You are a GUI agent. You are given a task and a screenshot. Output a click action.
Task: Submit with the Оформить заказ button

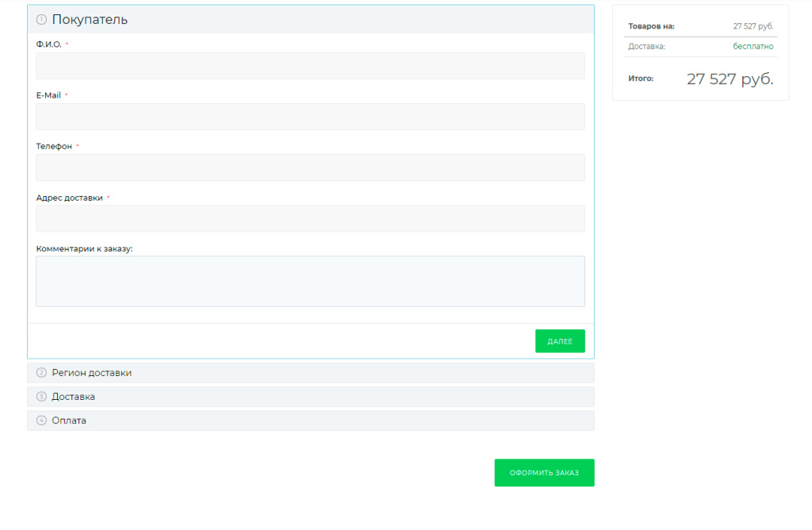[x=544, y=473]
